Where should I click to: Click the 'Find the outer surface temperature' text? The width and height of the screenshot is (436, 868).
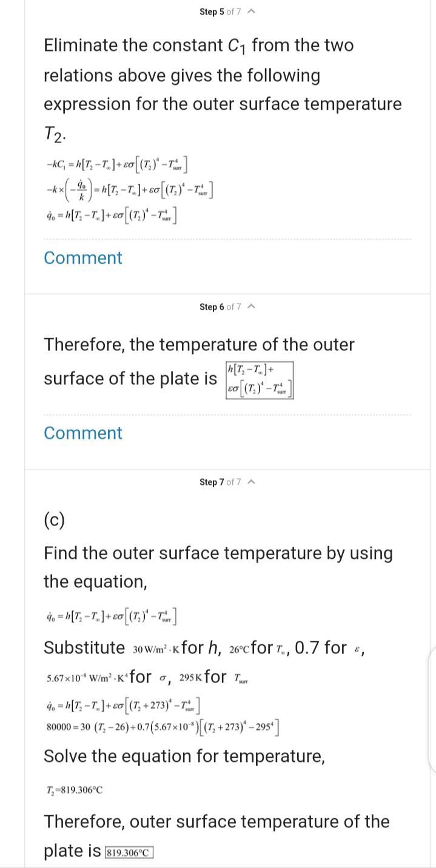(x=218, y=567)
